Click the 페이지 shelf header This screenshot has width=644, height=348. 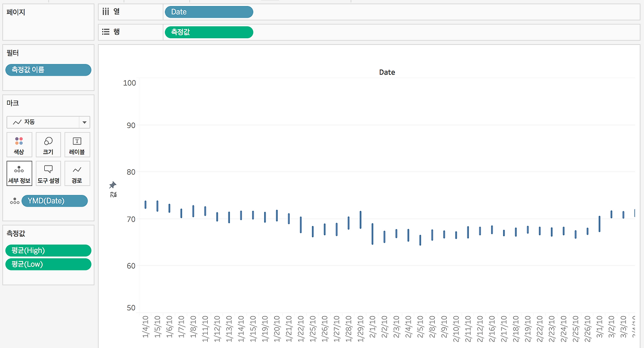(16, 12)
